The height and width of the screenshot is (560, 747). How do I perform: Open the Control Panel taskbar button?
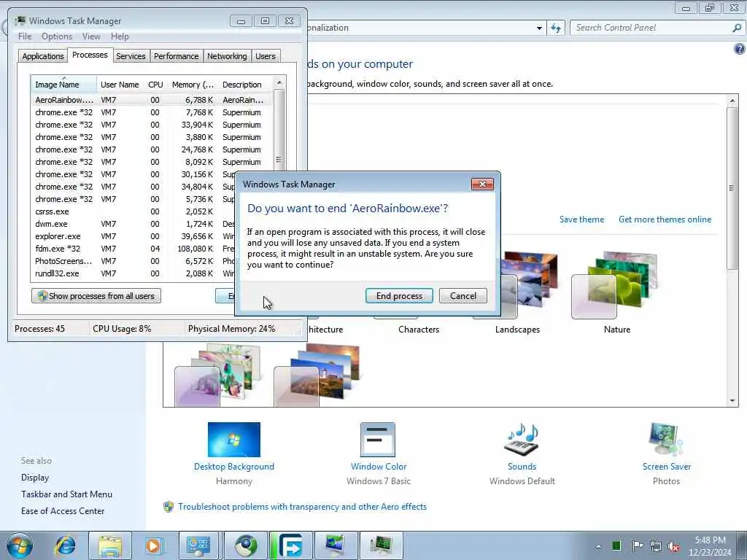(198, 545)
